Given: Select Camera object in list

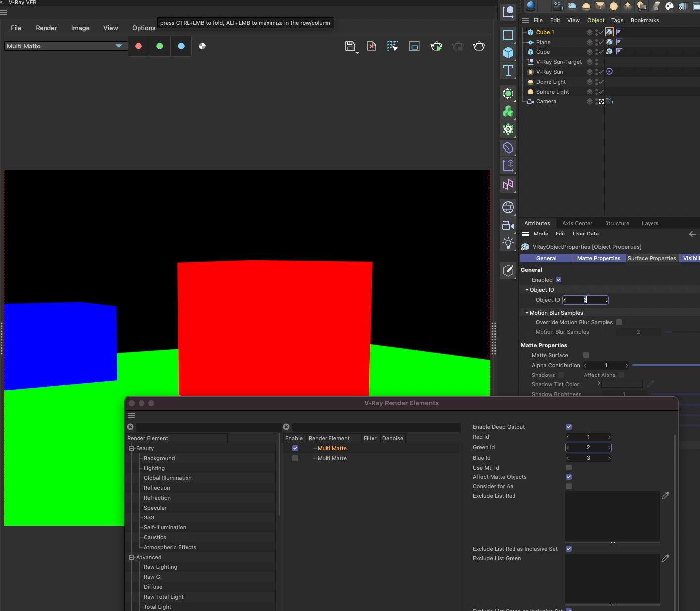Looking at the screenshot, I should (x=546, y=101).
